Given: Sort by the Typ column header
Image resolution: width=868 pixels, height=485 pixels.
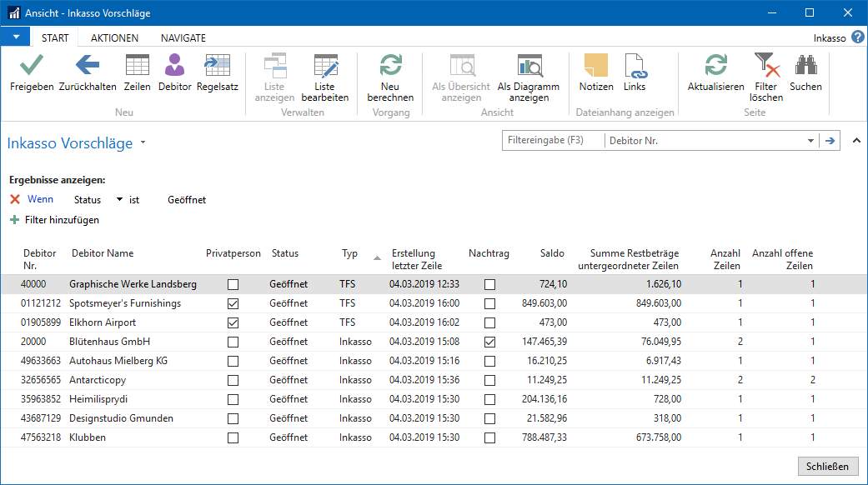Looking at the screenshot, I should [x=349, y=253].
